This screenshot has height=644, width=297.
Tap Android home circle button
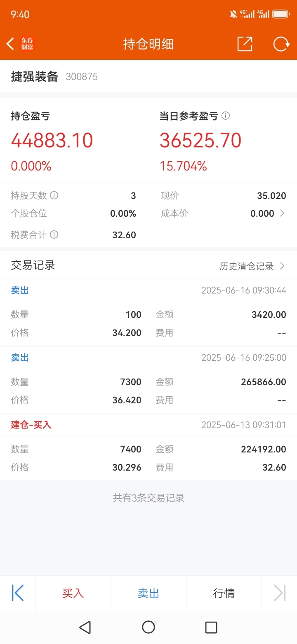pos(148,627)
